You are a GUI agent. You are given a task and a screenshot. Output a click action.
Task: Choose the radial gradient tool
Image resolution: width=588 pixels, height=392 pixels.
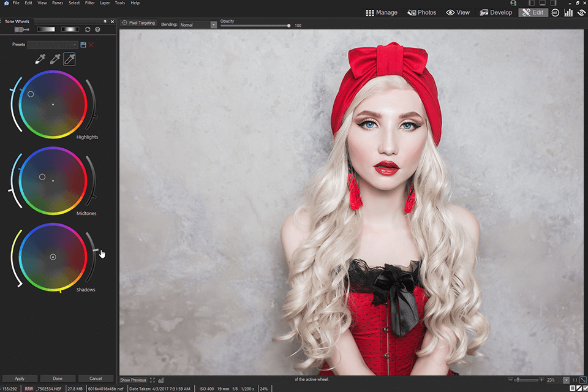point(70,29)
